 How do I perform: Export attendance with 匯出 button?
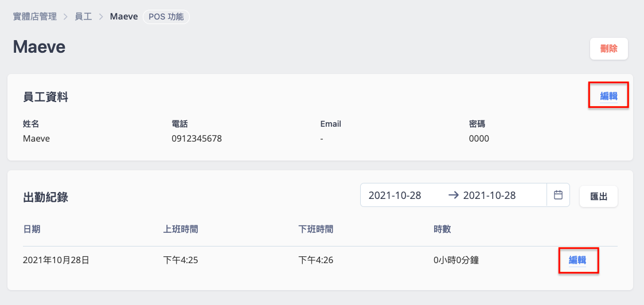point(599,196)
